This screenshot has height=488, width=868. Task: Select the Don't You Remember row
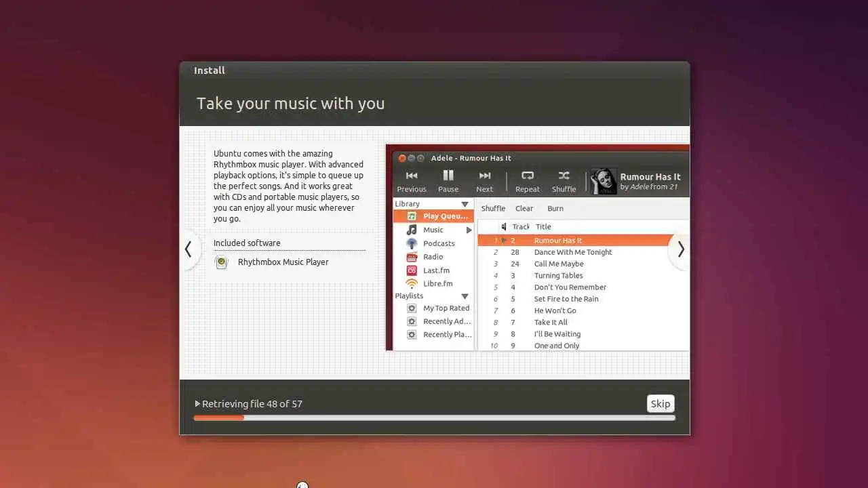pyautogui.click(x=583, y=287)
